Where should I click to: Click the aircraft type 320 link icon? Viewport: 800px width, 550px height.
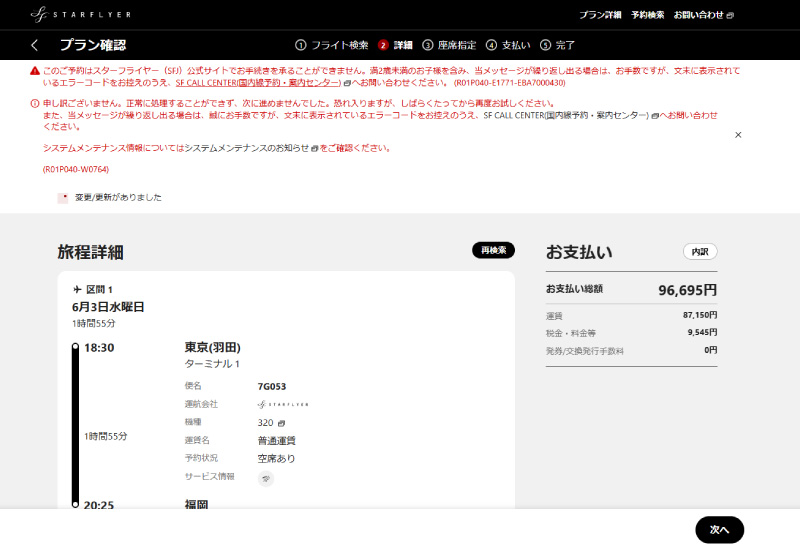pos(282,423)
